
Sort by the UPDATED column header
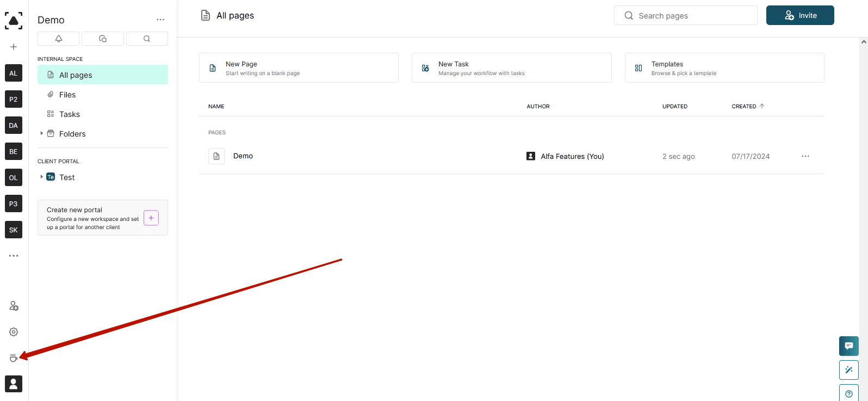[675, 107]
